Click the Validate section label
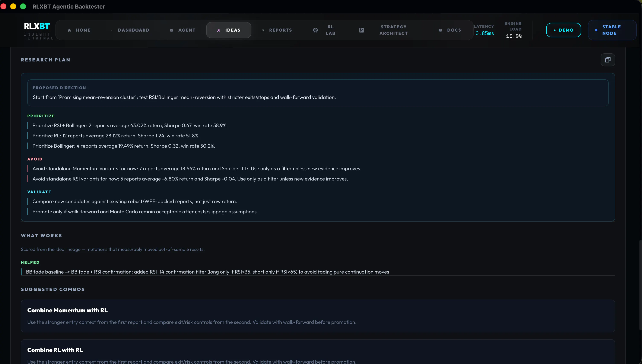This screenshot has width=642, height=364. [39, 192]
